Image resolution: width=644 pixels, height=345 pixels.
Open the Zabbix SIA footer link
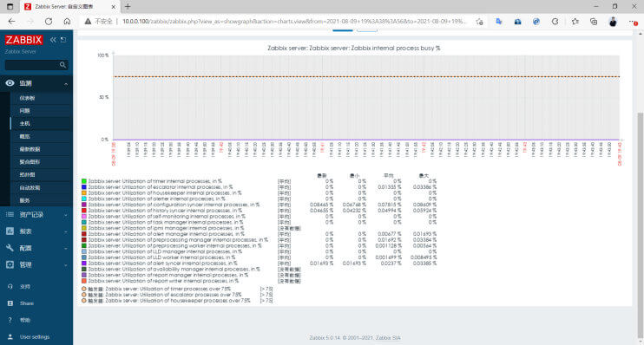point(388,337)
